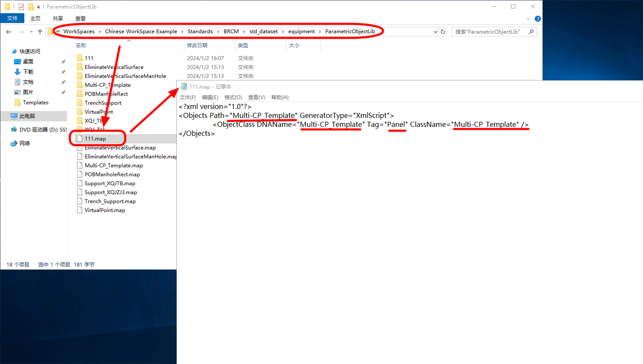Navigate to the Standards breadcrumb
Viewport: 643px width, 364px height.
pyautogui.click(x=200, y=32)
